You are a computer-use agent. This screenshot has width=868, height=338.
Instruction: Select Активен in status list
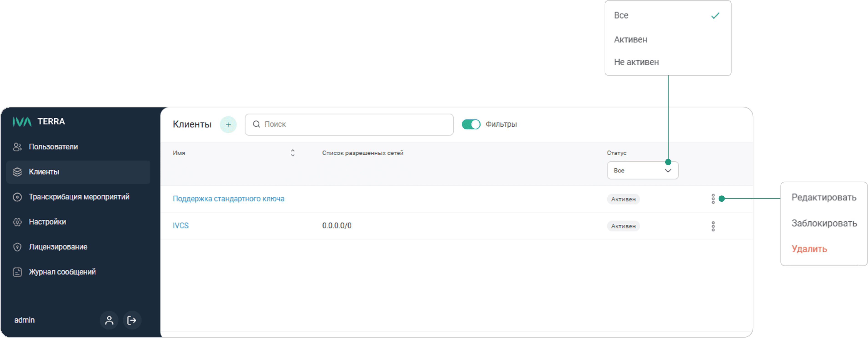click(630, 39)
